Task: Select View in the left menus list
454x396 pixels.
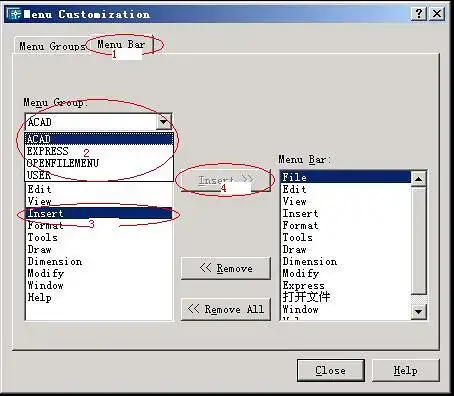Action: coord(99,201)
